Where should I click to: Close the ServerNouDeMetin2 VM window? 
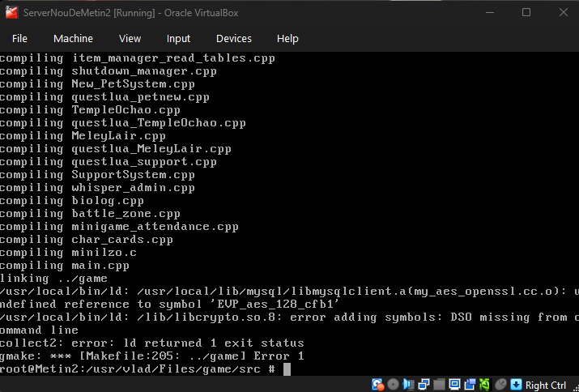tap(563, 13)
